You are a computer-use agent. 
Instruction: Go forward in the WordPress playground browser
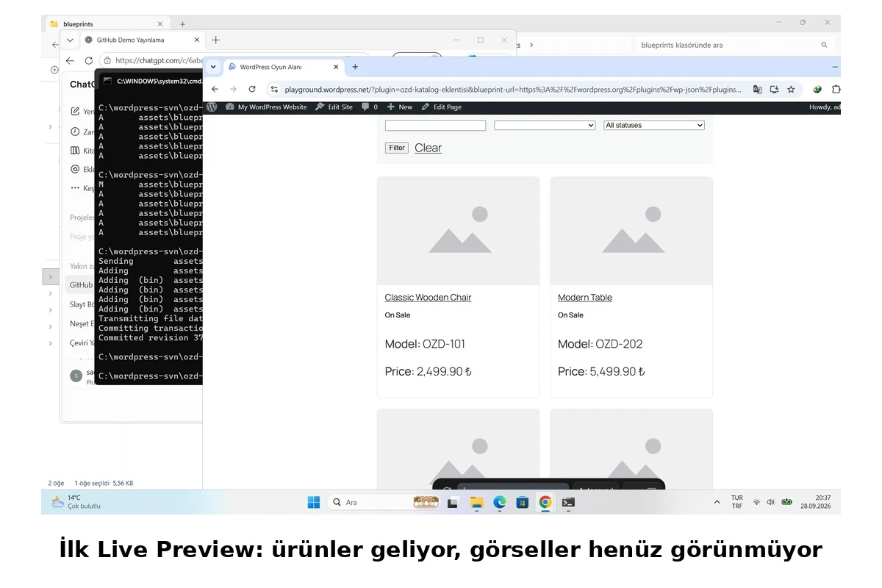click(233, 89)
